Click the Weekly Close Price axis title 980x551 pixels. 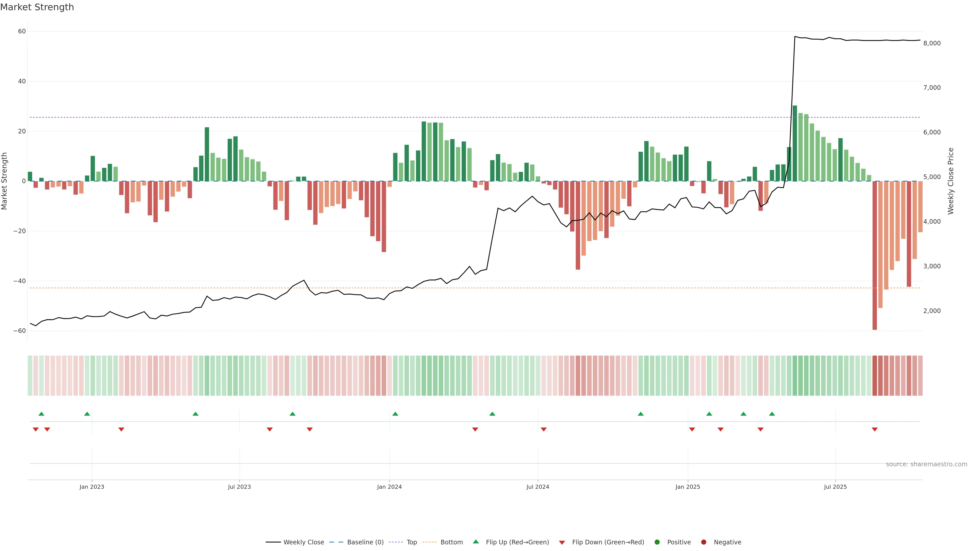[951, 181]
